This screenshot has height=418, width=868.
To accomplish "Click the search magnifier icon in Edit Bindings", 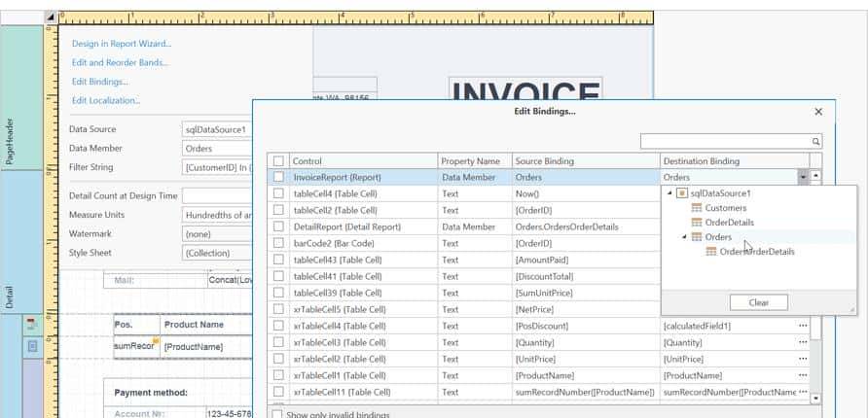I will click(815, 141).
